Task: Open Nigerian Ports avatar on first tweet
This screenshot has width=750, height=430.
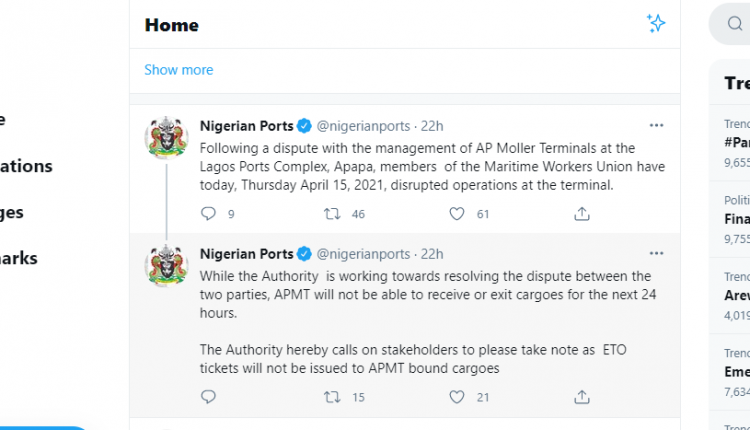Action: click(x=166, y=137)
